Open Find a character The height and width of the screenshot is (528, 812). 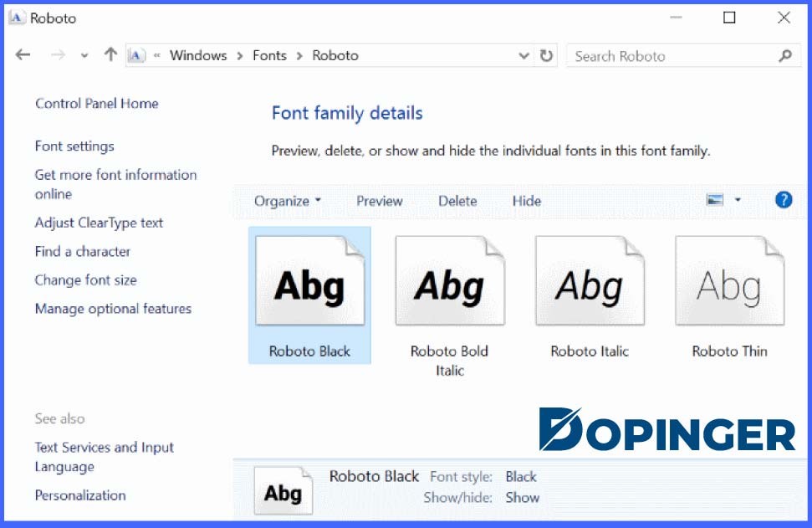pos(82,252)
